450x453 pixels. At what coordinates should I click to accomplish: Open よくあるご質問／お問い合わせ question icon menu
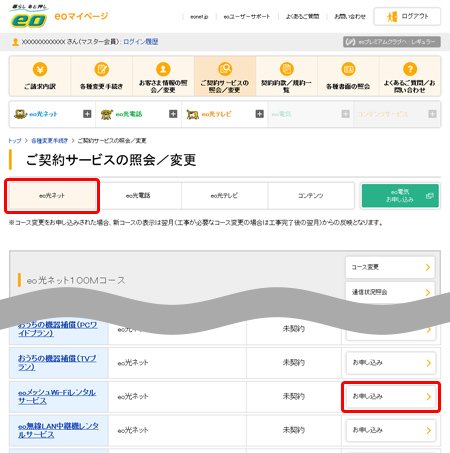tap(410, 76)
